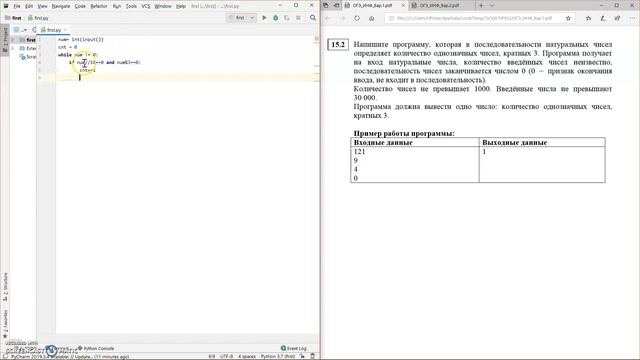
Task: Click line number 1 in editor gutter
Action: pyautogui.click(x=40, y=40)
